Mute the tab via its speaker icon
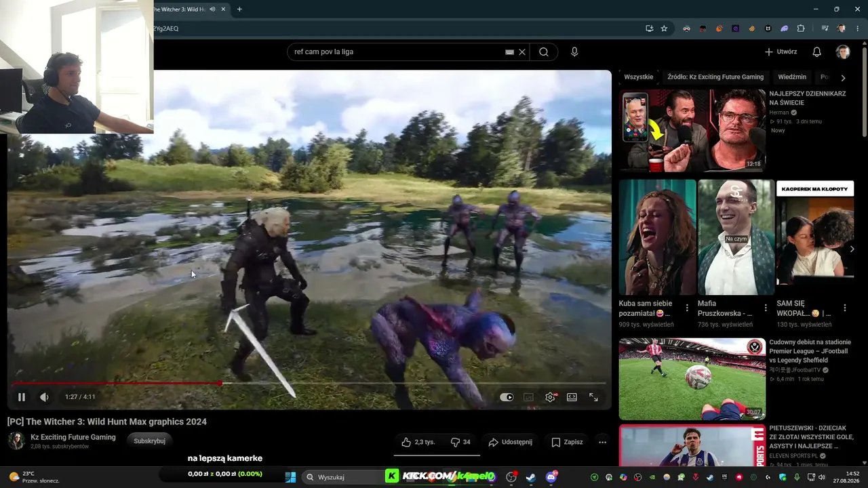Viewport: 868px width, 488px height. [212, 9]
